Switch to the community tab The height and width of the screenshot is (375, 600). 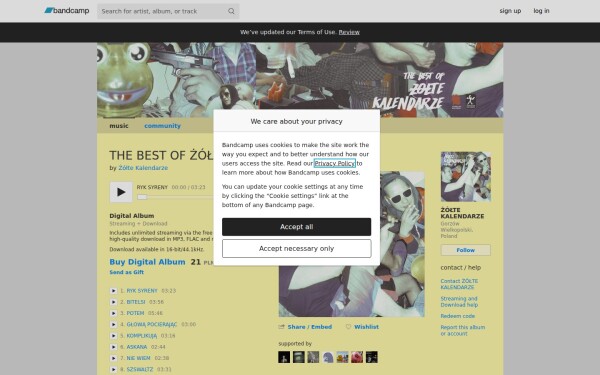coord(162,126)
